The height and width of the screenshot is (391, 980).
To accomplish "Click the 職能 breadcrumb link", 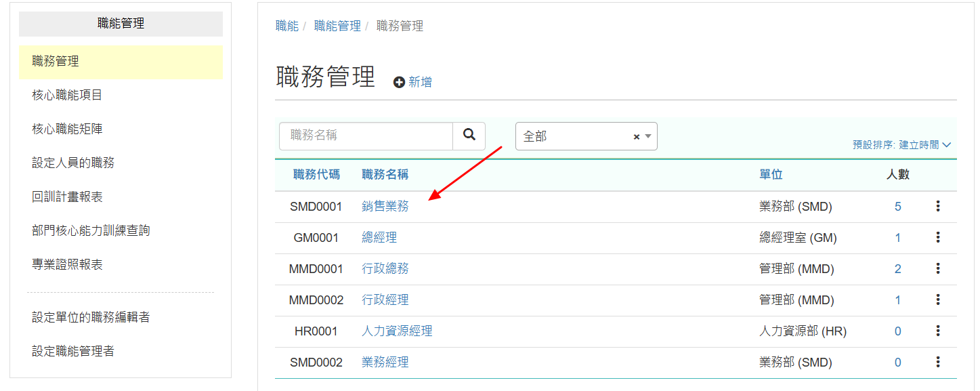I will [x=287, y=26].
